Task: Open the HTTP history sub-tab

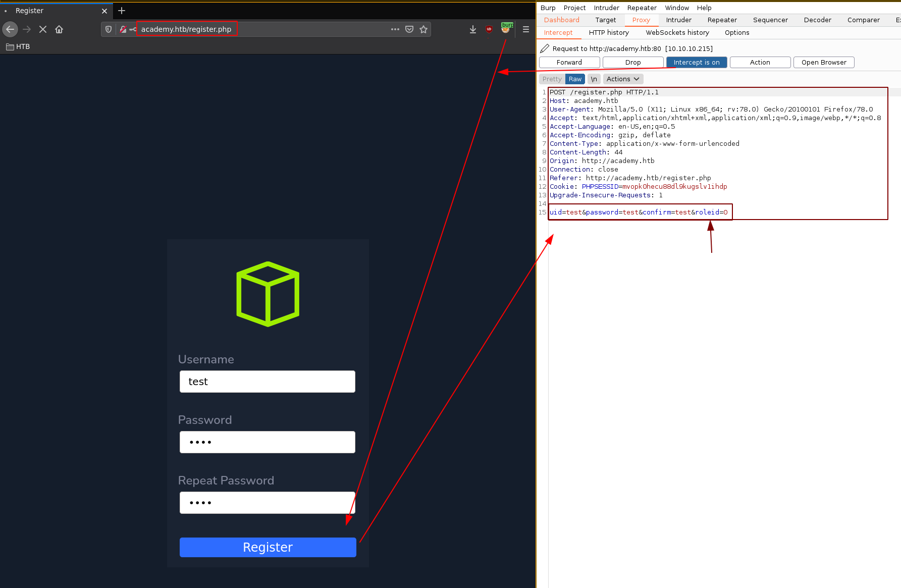Action: click(609, 32)
